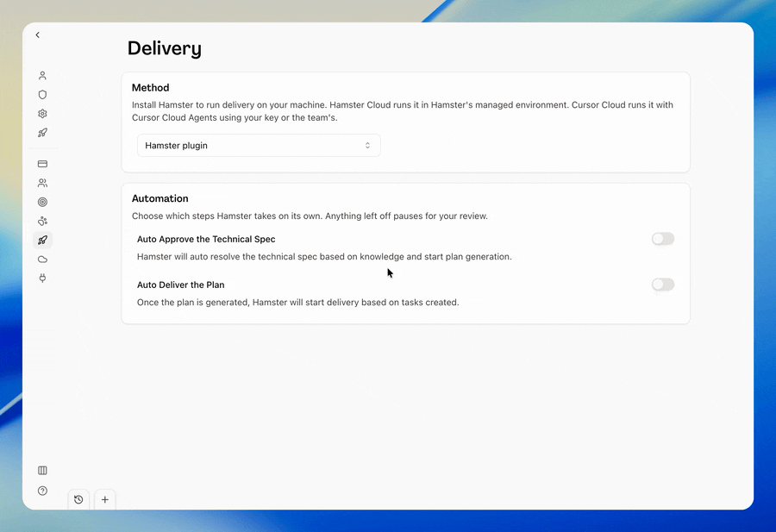Screen dimensions: 776x532
Task: Click 'Hamster will auto resolve the technical spec' text
Action: [324, 256]
